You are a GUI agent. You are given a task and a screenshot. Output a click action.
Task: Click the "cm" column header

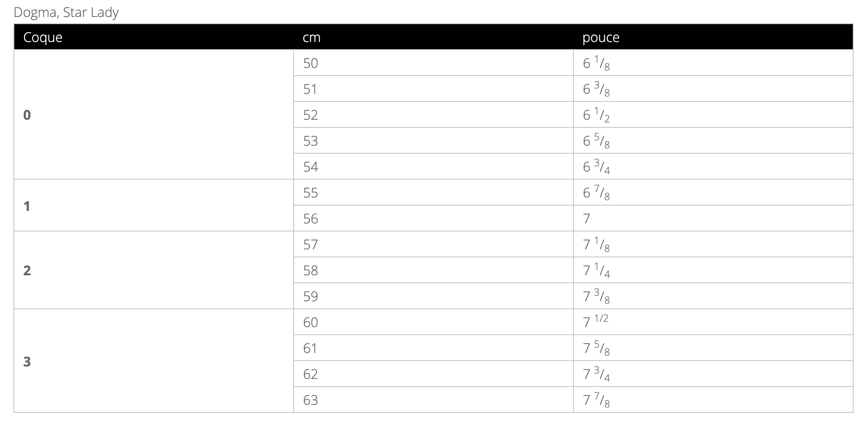pos(312,37)
